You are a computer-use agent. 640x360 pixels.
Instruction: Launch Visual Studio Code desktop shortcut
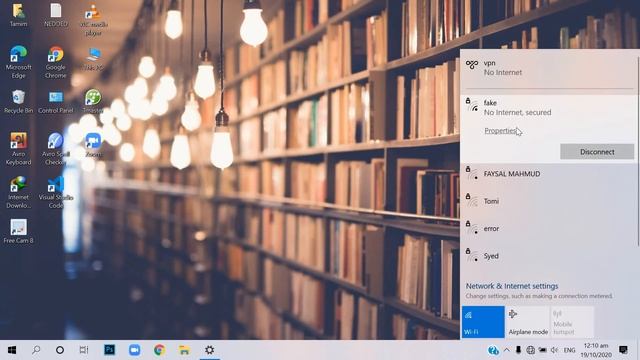56,192
